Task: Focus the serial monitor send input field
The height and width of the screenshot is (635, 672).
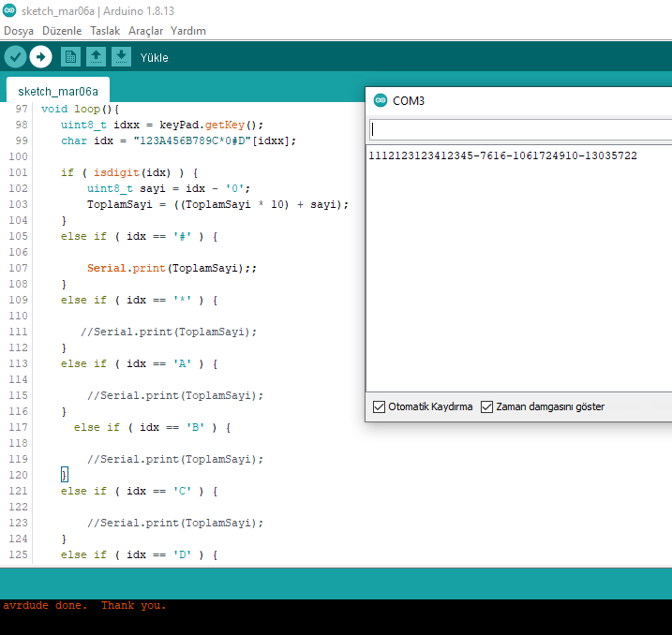Action: [520, 130]
